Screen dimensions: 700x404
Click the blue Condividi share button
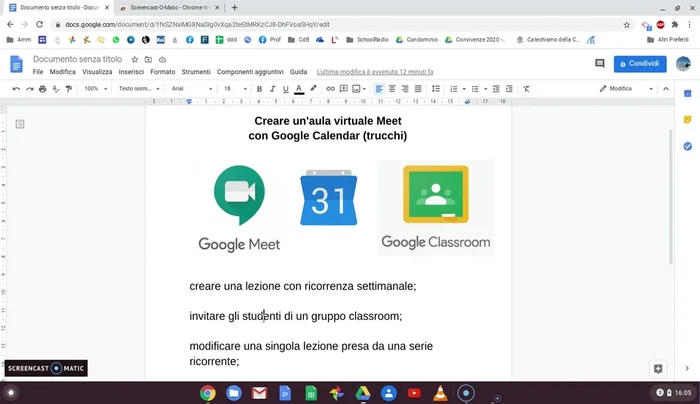point(640,64)
